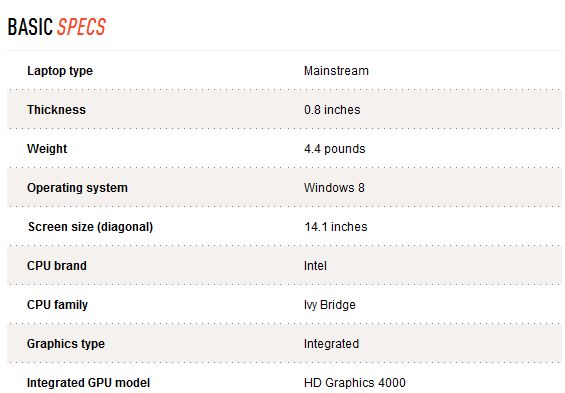This screenshot has height=393, width=565.
Task: Click the Windows 8 value
Action: [334, 188]
